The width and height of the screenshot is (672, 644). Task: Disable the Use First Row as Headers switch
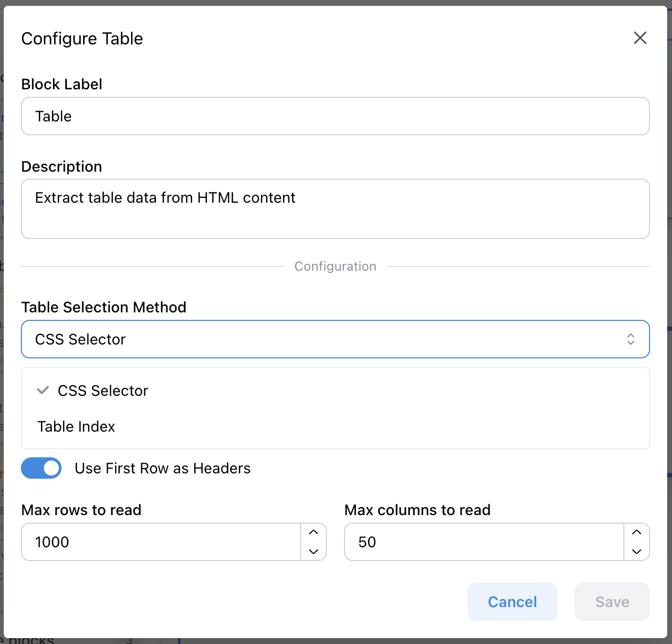[x=41, y=468]
